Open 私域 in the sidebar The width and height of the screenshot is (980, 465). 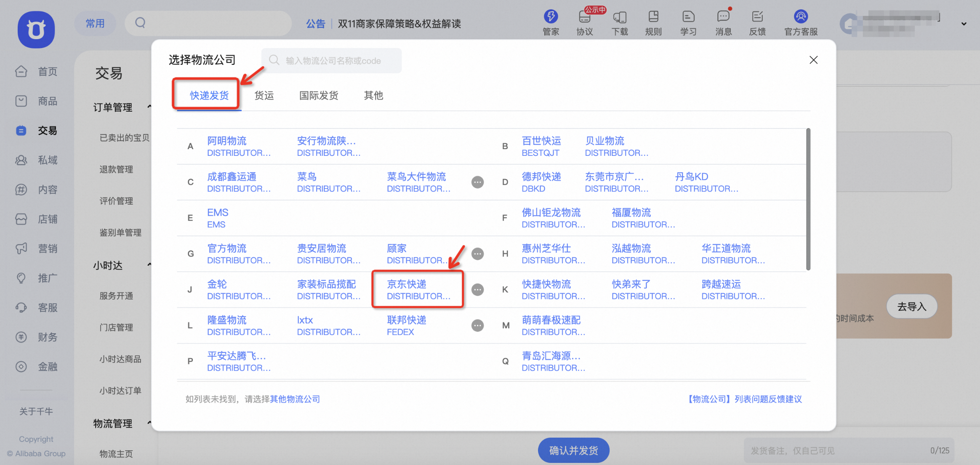(36, 160)
